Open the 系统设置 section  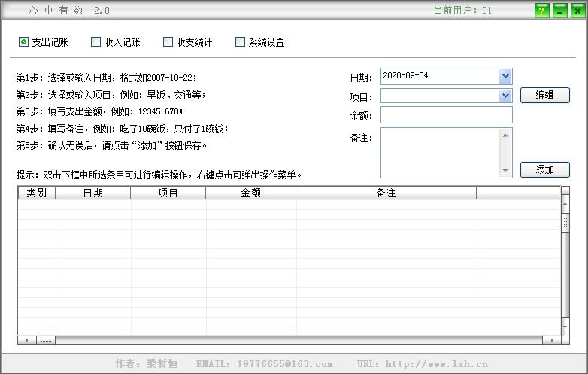click(241, 42)
